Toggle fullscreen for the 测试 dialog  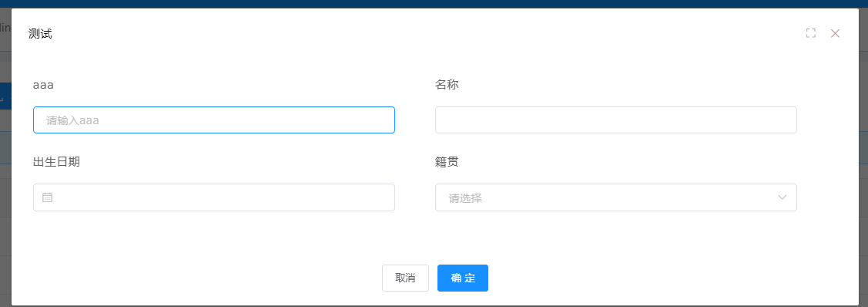pos(810,33)
